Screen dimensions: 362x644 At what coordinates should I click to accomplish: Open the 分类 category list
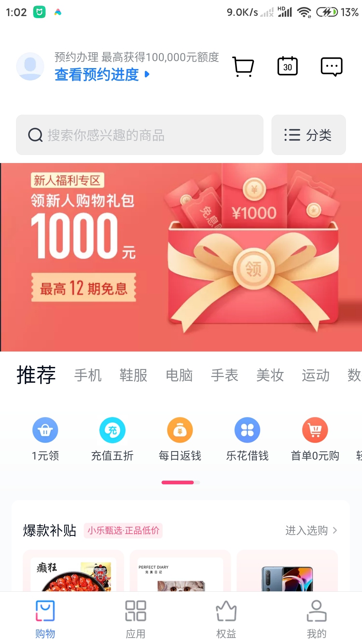(308, 135)
